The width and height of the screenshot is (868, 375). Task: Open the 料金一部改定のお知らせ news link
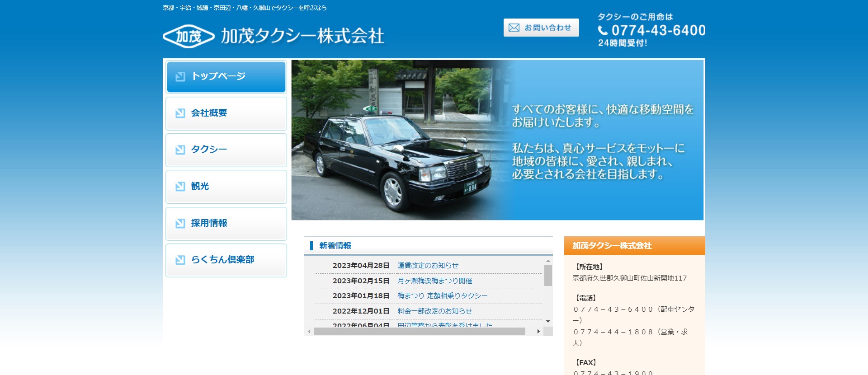(x=434, y=311)
